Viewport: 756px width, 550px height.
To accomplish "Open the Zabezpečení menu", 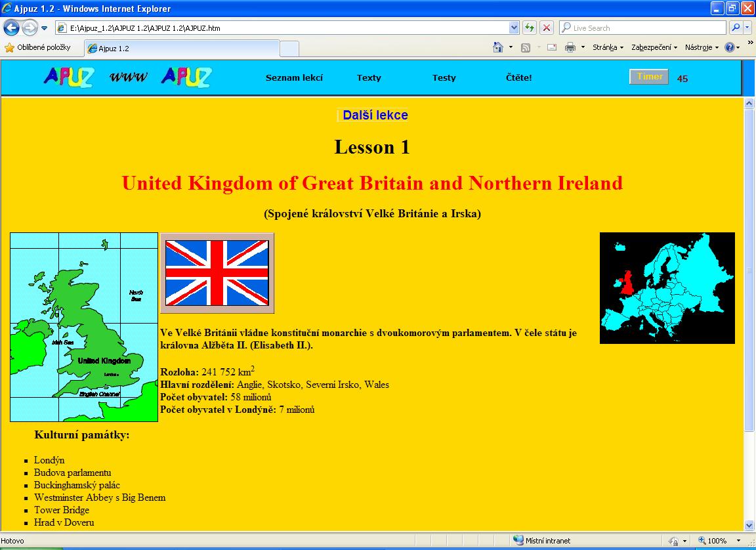I will pyautogui.click(x=654, y=47).
